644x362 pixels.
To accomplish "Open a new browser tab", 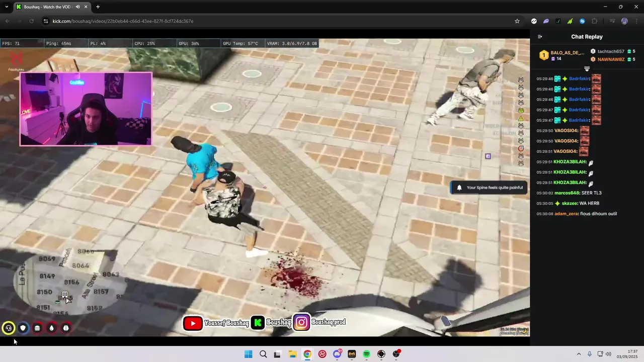I will [x=98, y=7].
